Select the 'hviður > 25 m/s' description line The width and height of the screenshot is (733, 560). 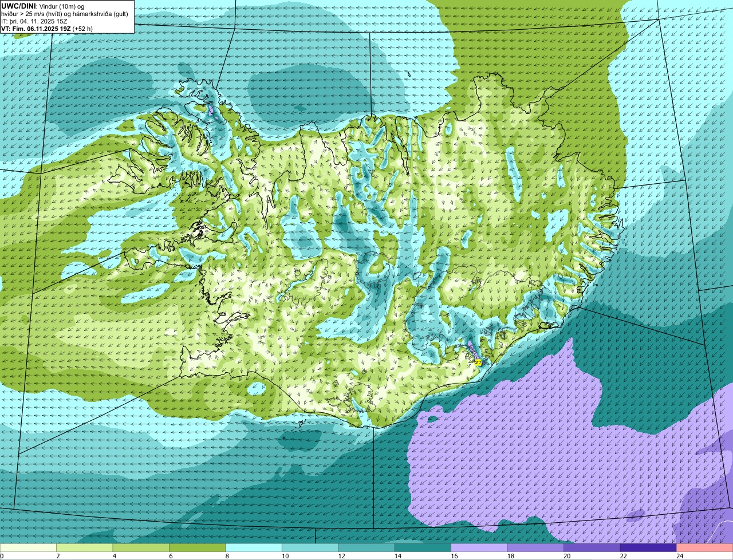point(64,14)
